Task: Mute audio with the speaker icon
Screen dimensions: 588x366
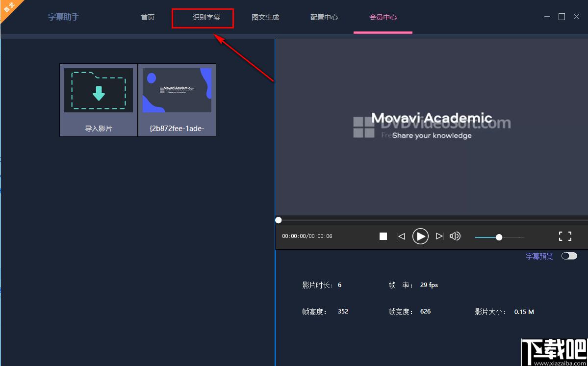Action: (455, 236)
